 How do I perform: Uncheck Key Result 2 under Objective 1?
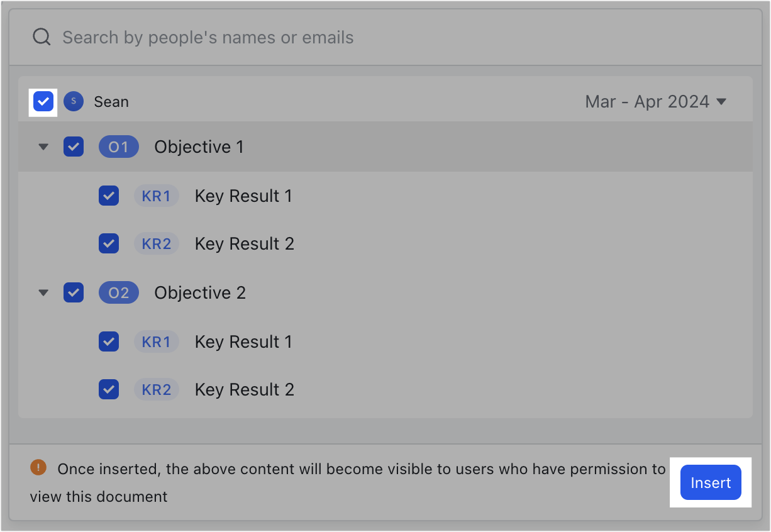(x=108, y=243)
